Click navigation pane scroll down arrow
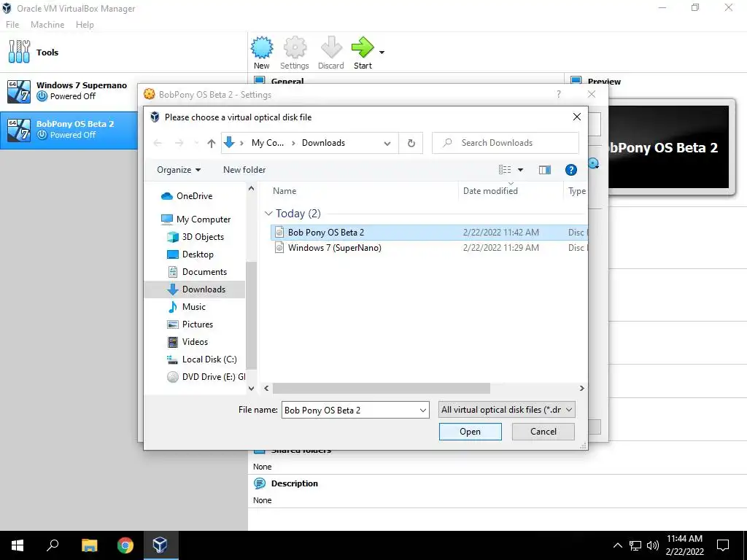This screenshot has width=747, height=560. click(x=252, y=389)
